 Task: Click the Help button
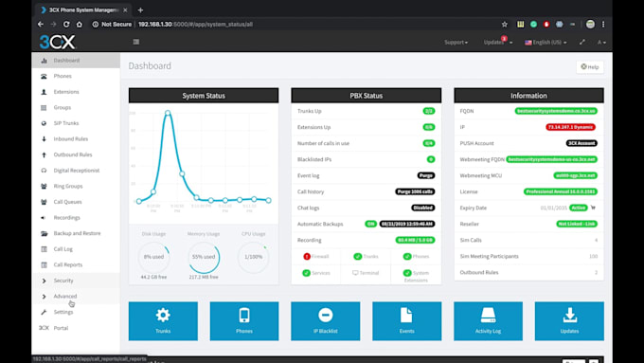coord(590,66)
